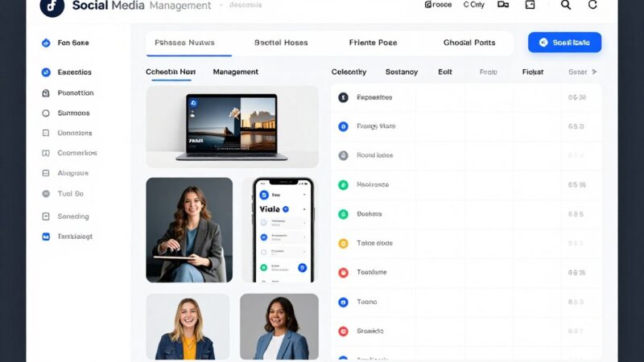Open the seated woman with tablet photo
644x362 pixels.
(189, 230)
